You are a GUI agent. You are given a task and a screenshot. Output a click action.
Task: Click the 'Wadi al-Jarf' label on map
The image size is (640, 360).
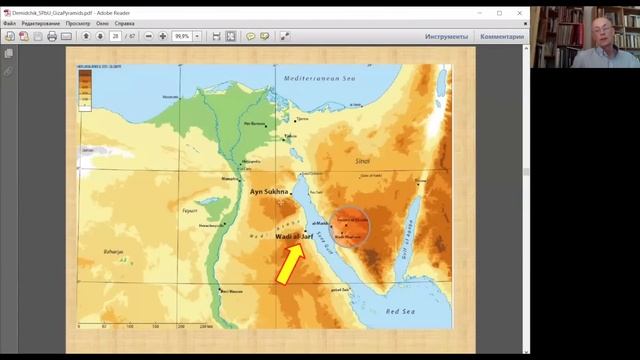294,237
